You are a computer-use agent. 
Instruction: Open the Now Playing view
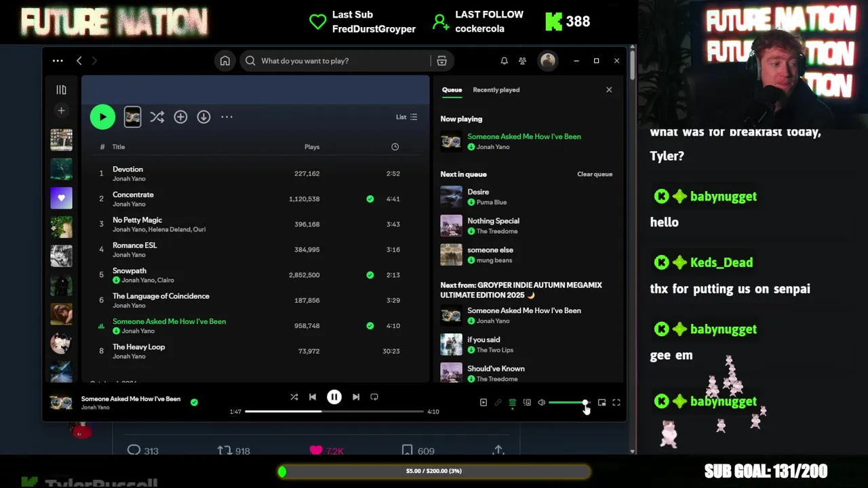(x=484, y=403)
